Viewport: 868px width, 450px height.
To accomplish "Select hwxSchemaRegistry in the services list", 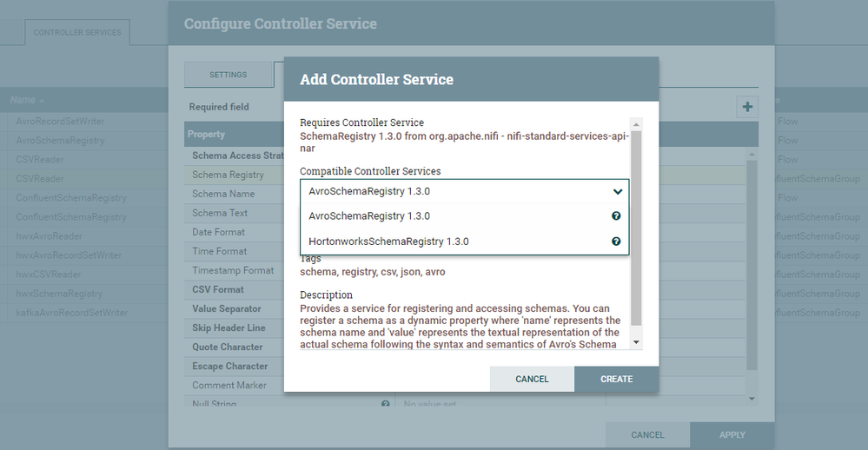I will coord(59,294).
